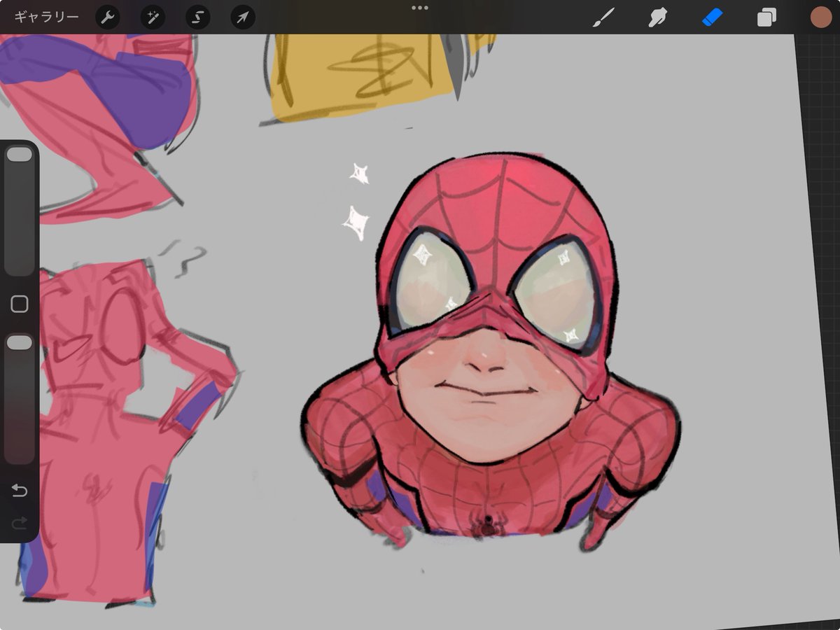Undo the last stroke with the undo arrow
Screen dimensions: 840x630
coord(20,491)
